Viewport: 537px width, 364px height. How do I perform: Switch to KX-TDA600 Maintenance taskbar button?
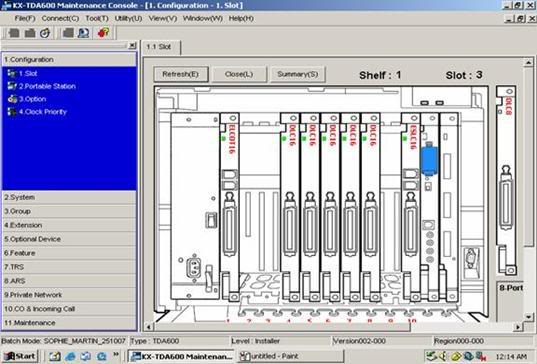click(181, 356)
